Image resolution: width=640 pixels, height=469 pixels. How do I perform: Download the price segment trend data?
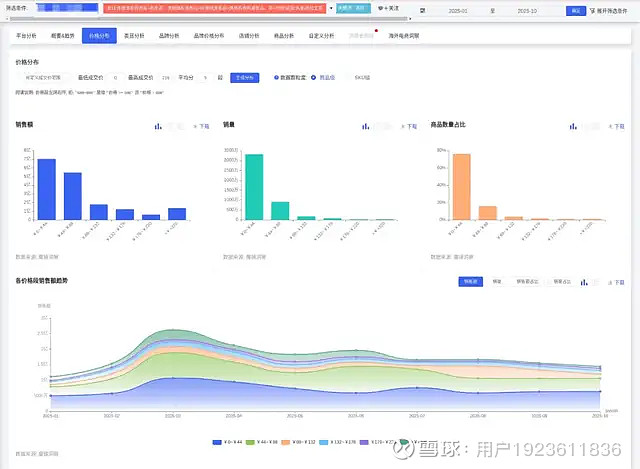coord(616,282)
